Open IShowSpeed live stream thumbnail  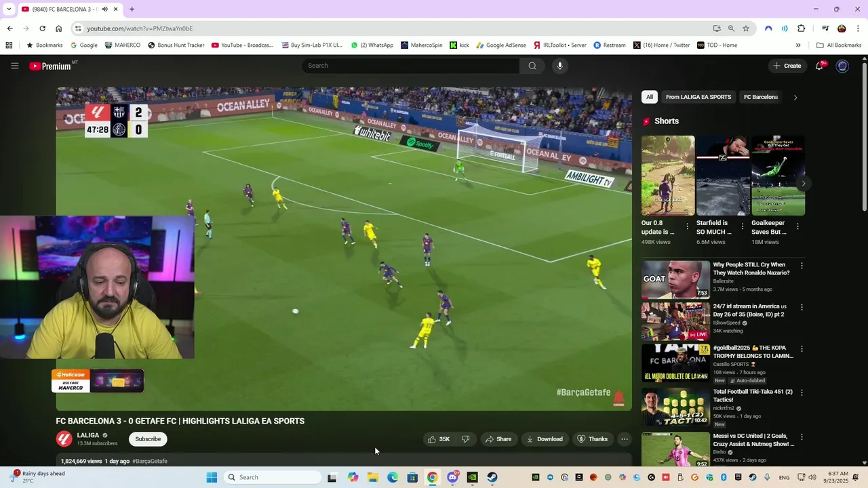676,321
